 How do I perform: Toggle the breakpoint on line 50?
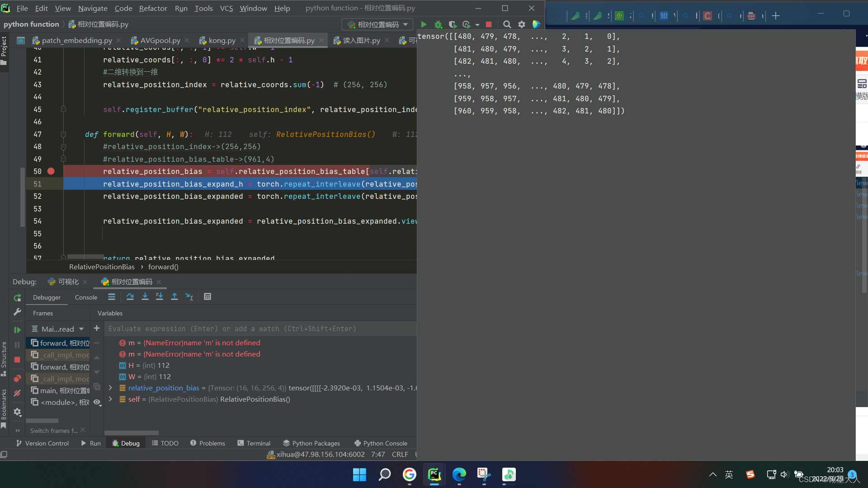(51, 171)
